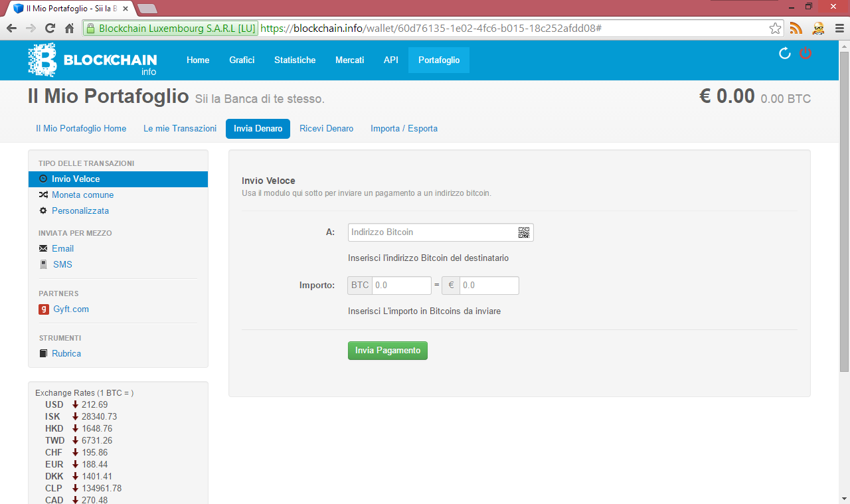Click the Blockchain info logo
Image resolution: width=850 pixels, height=504 pixels.
(x=92, y=60)
